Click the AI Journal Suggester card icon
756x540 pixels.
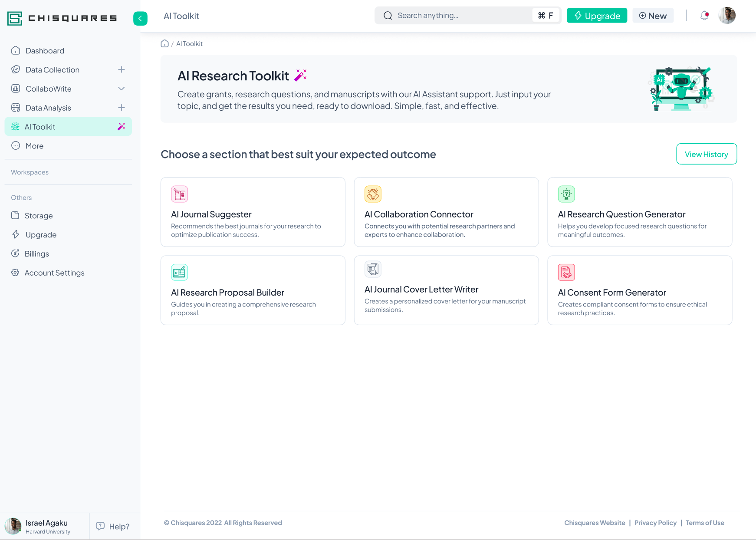pos(179,194)
